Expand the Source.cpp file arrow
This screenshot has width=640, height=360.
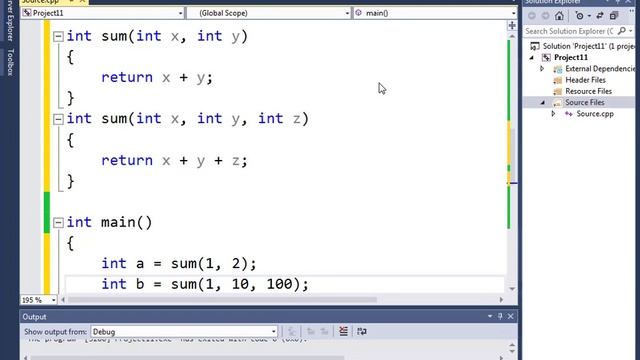(x=553, y=114)
